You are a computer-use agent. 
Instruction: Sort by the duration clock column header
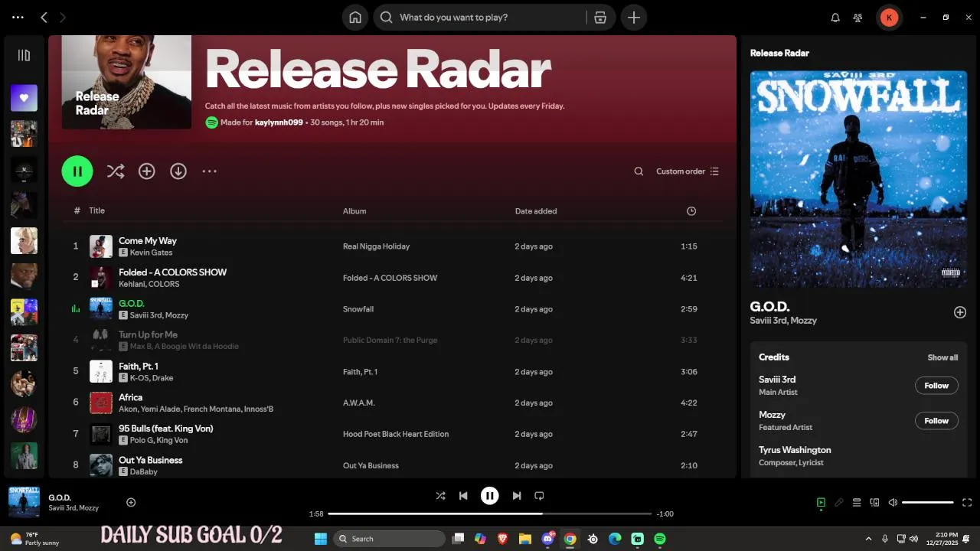[691, 211]
